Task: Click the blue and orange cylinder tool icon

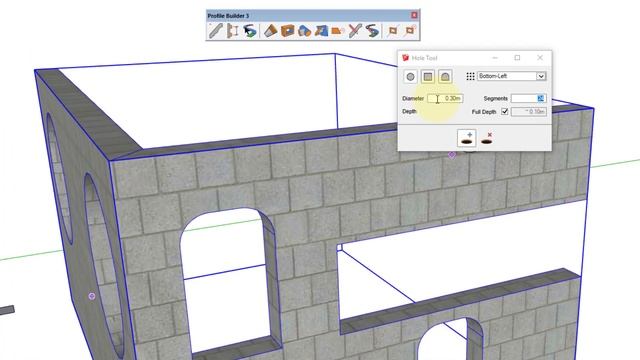Action: tap(304, 31)
